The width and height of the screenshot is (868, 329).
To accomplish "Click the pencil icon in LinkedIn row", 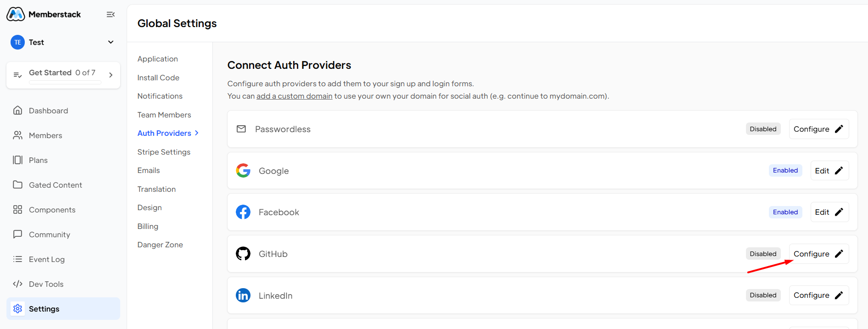I will 839,295.
